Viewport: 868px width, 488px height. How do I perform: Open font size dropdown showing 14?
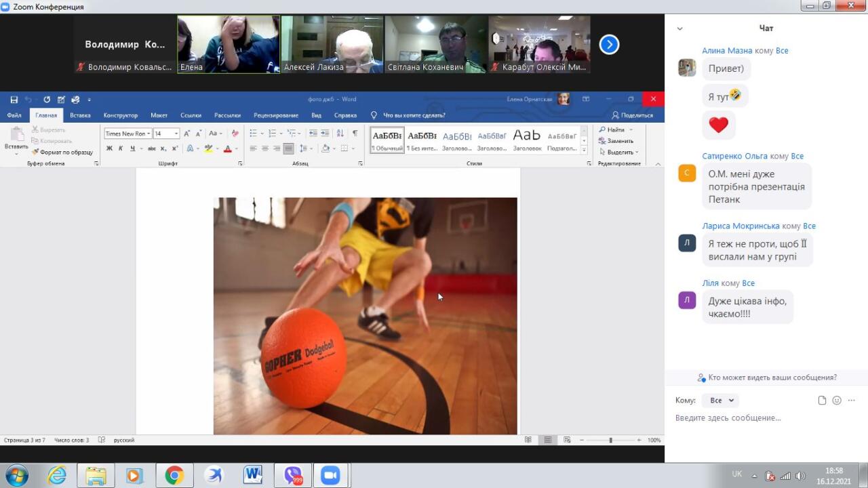coord(176,134)
